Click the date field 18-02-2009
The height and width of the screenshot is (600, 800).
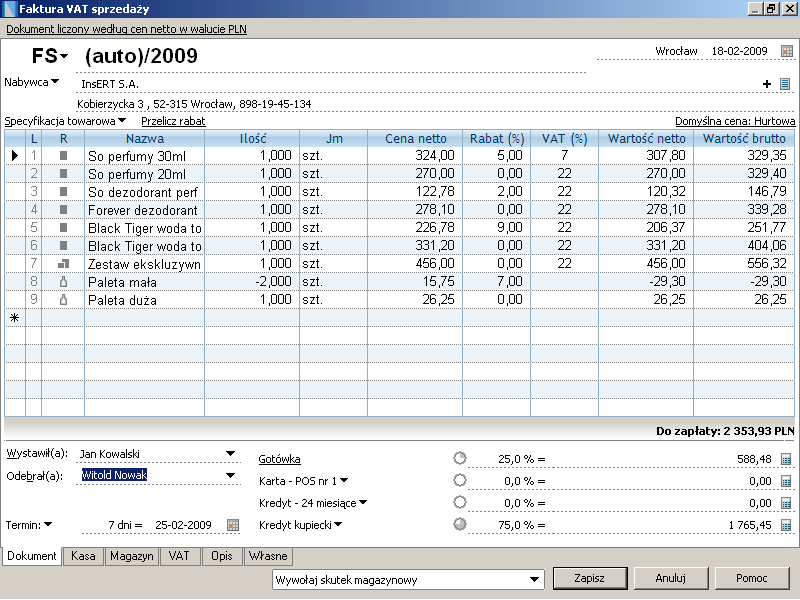click(739, 51)
